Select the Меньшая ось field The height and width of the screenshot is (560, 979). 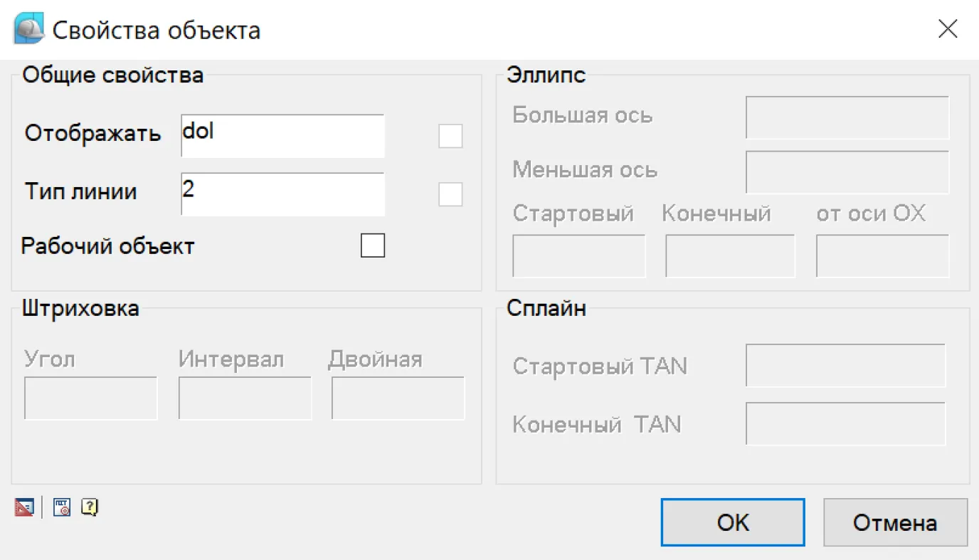tap(847, 171)
